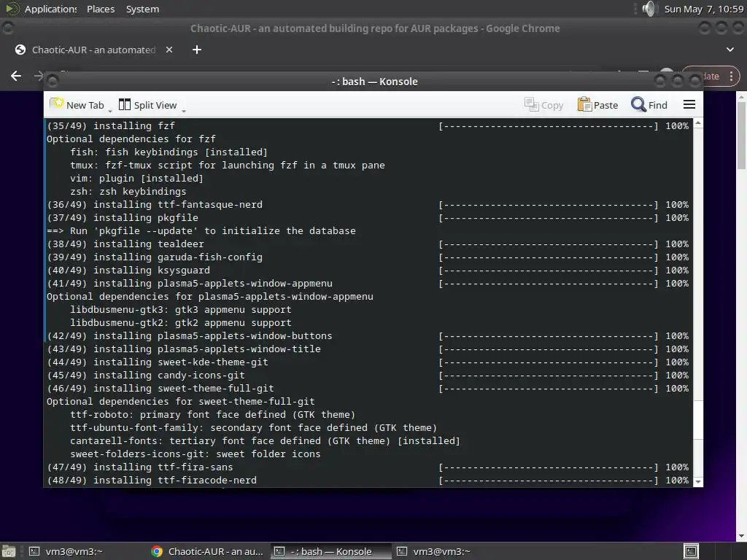This screenshot has height=560, width=747.
Task: Click the workspace switcher icon in taskbar
Action: point(691,551)
